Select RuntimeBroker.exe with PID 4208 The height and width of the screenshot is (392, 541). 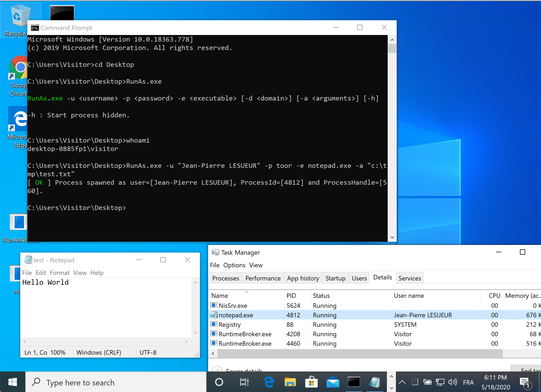375,334
